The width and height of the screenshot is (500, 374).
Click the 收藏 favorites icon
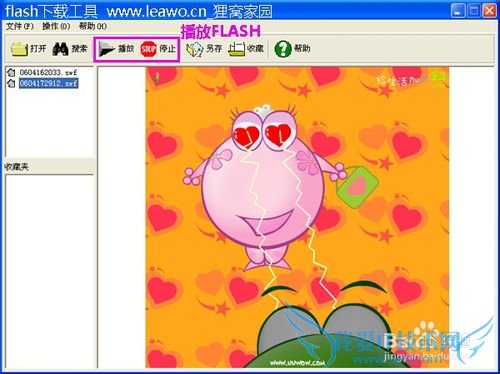236,49
